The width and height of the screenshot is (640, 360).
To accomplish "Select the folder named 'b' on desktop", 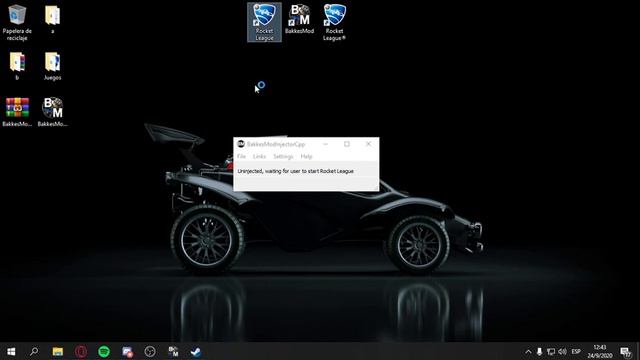I will (x=17, y=65).
